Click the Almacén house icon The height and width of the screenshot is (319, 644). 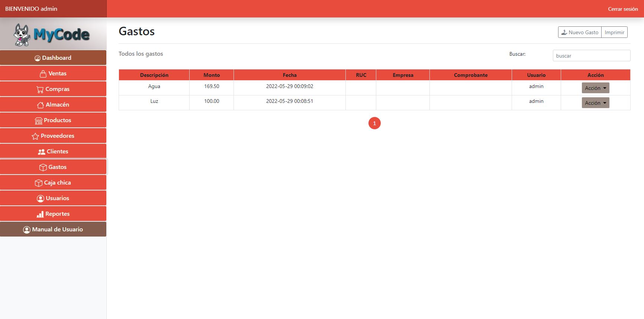pyautogui.click(x=41, y=105)
